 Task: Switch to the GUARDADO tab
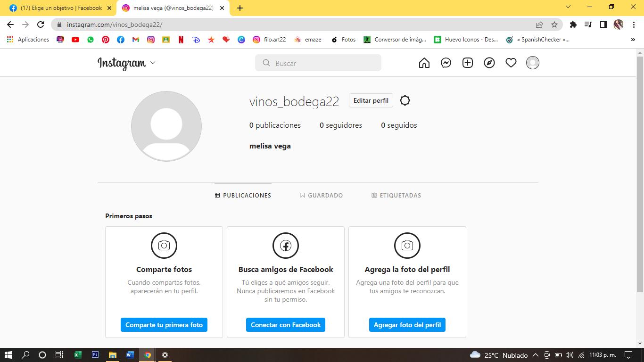(322, 195)
